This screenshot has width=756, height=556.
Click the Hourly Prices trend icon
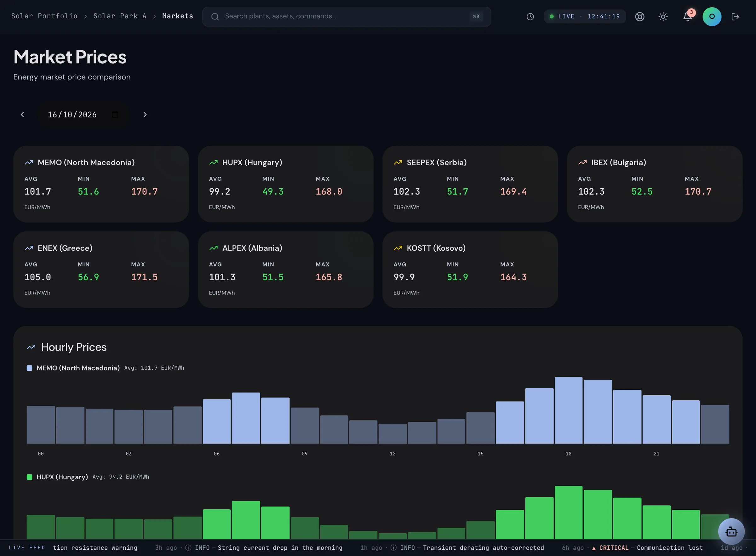31,347
